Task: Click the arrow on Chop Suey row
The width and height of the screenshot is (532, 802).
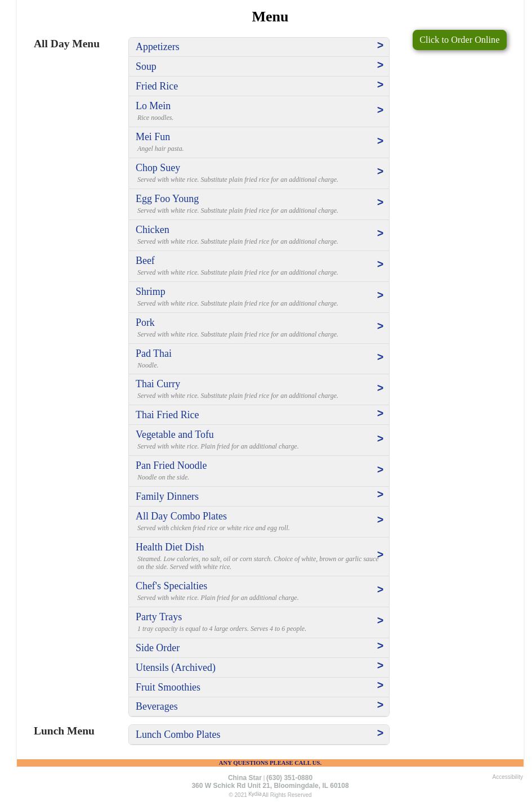Action: tap(379, 172)
